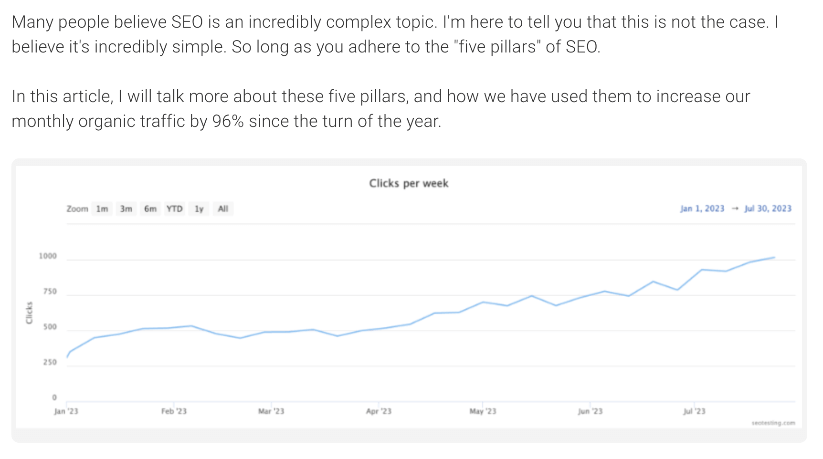This screenshot has height=459, width=823.
Task: Choose the YTD zoom range
Action: 174,209
